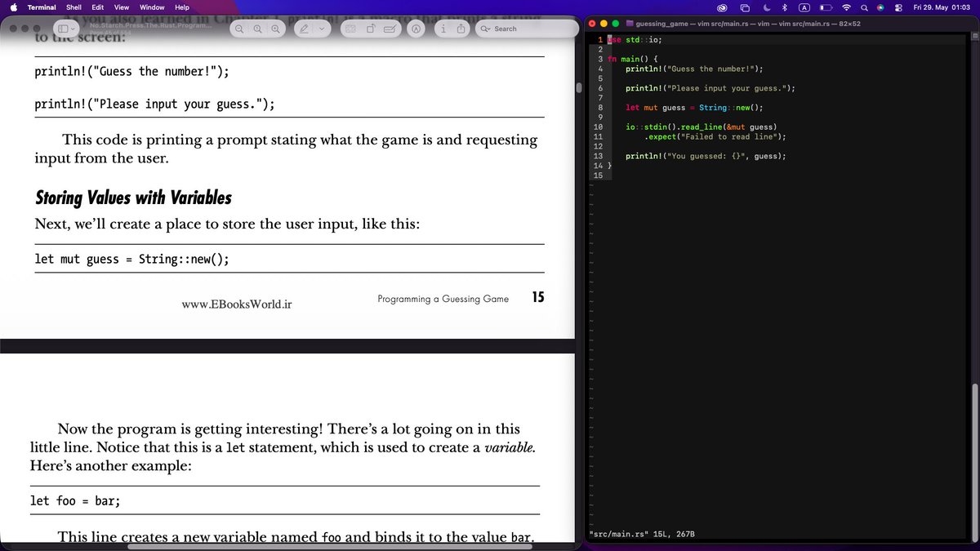The height and width of the screenshot is (551, 980).
Task: Click the rotate page icon in Preview
Action: pyautogui.click(x=371, y=29)
